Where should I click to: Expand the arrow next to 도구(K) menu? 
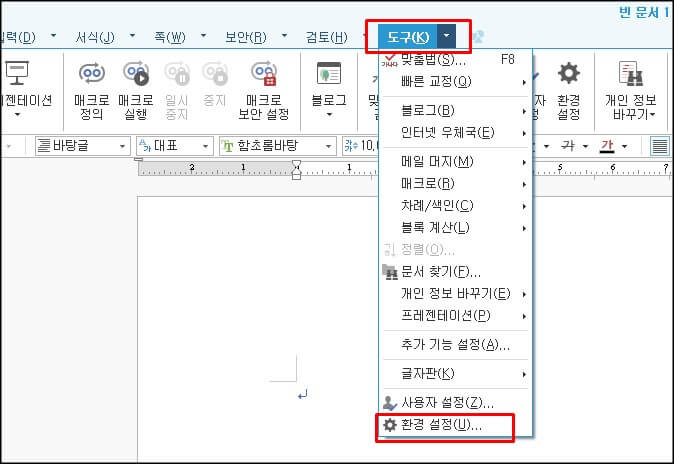pos(447,36)
